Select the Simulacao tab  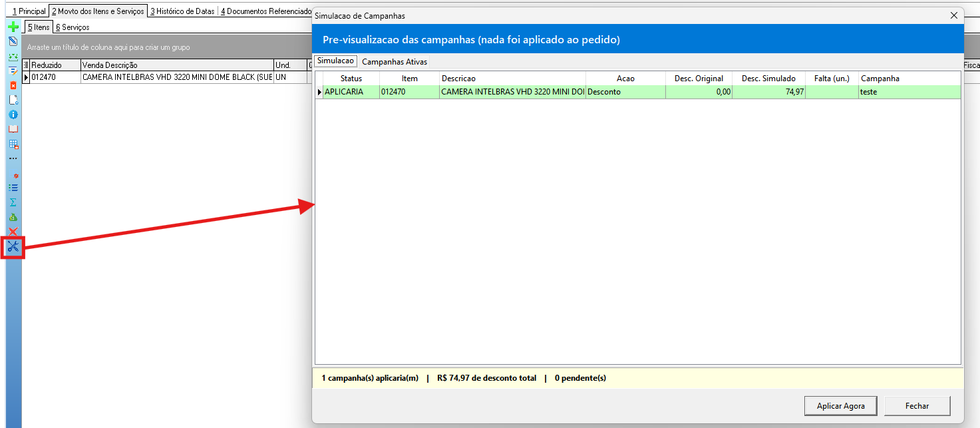(x=336, y=61)
